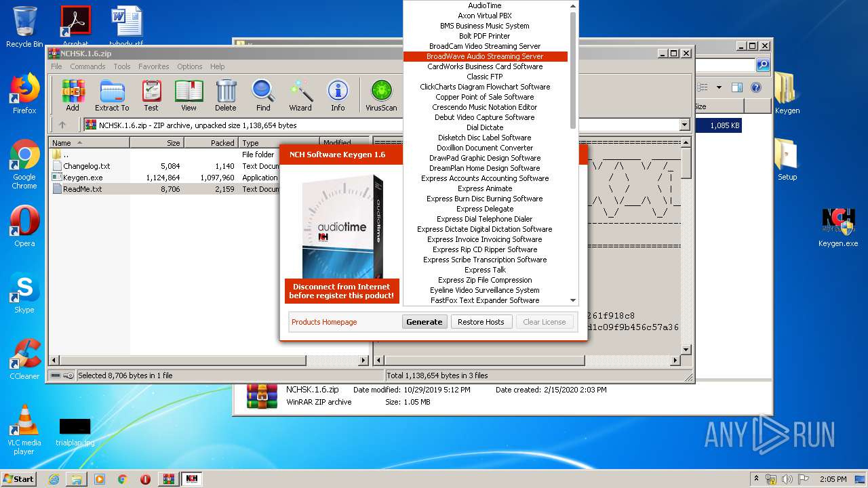This screenshot has width=868, height=488.
Task: Open the Commands menu
Action: tap(87, 66)
